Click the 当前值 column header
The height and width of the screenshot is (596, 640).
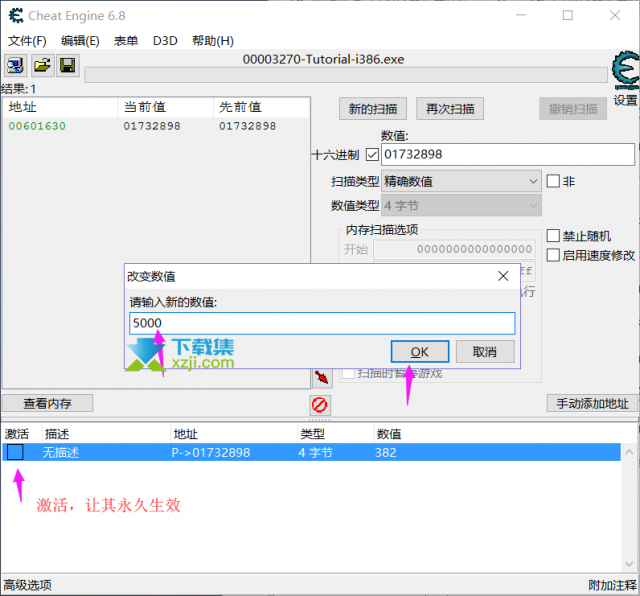(x=165, y=107)
